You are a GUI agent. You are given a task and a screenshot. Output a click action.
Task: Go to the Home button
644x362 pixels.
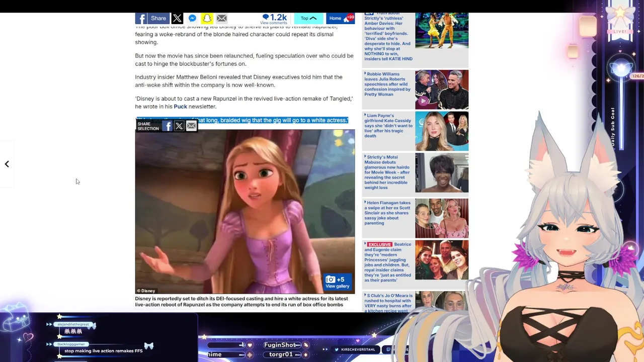[340, 18]
